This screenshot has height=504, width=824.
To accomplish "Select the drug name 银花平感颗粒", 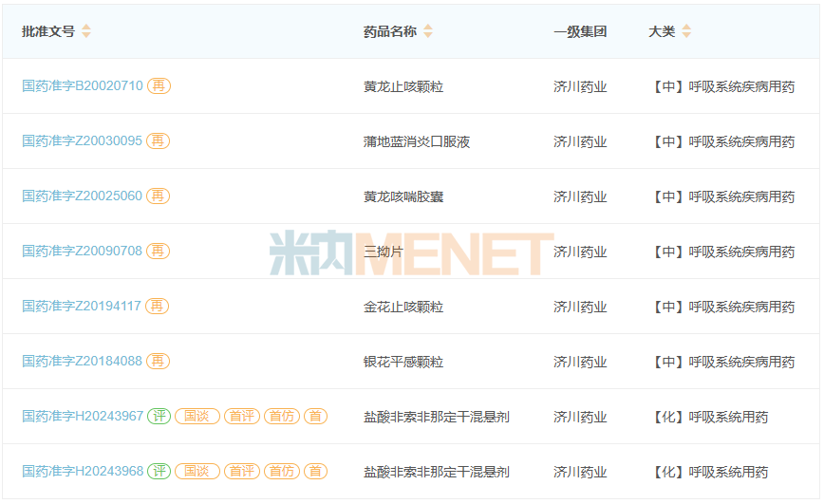I will tap(403, 363).
